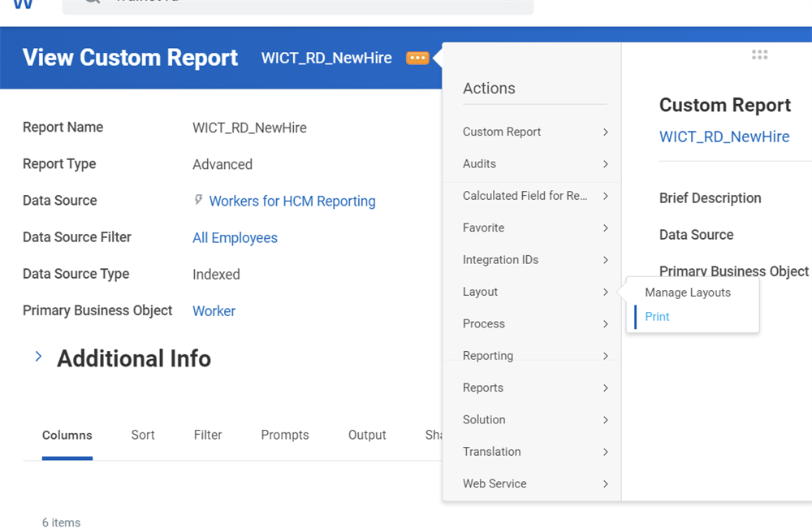Image resolution: width=812 pixels, height=529 pixels.
Task: Click the Report Name value WICT_RD_NewHire
Action: click(249, 128)
